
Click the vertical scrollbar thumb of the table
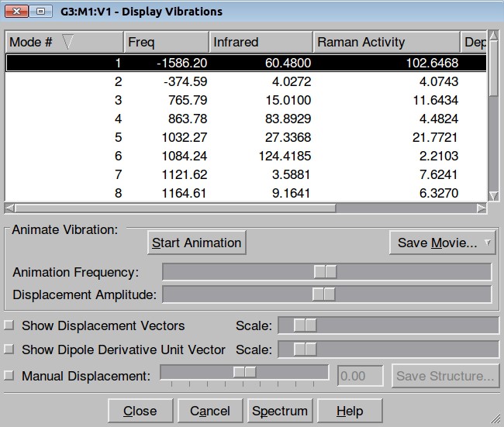[x=493, y=69]
